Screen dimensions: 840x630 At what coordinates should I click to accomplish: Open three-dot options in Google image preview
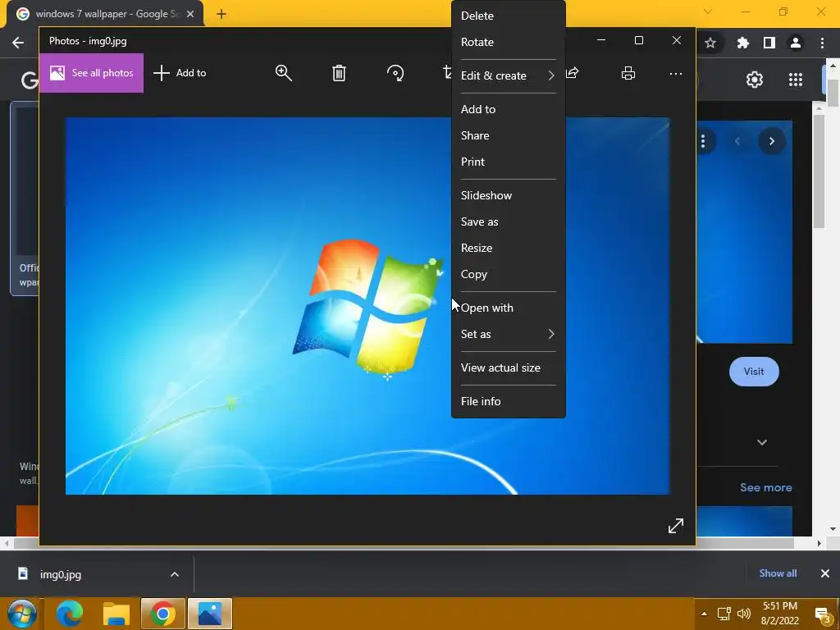703,141
